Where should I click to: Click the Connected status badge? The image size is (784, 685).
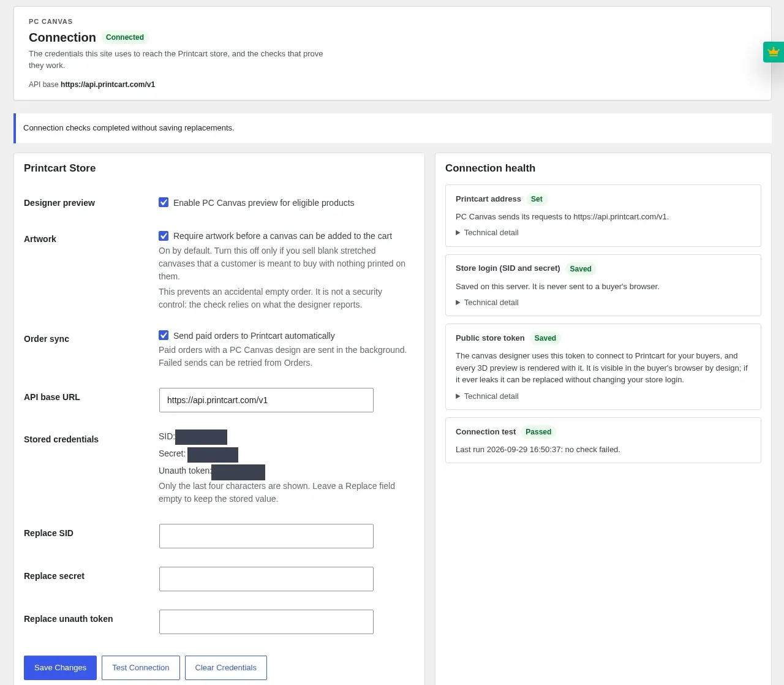tap(125, 37)
